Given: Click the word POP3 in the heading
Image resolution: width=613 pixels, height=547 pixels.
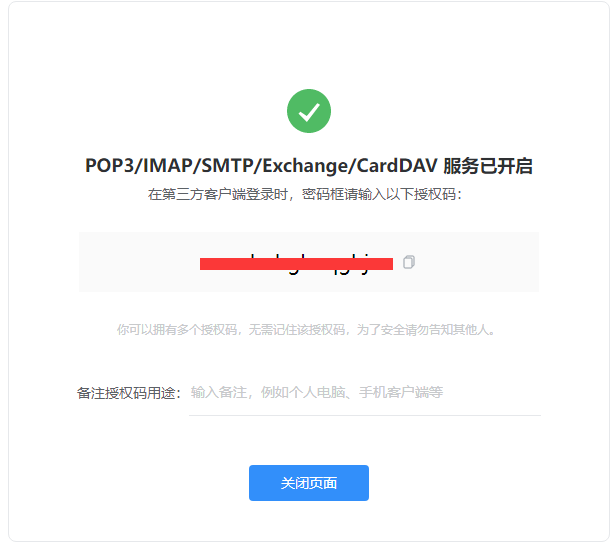Looking at the screenshot, I should pyautogui.click(x=109, y=166).
